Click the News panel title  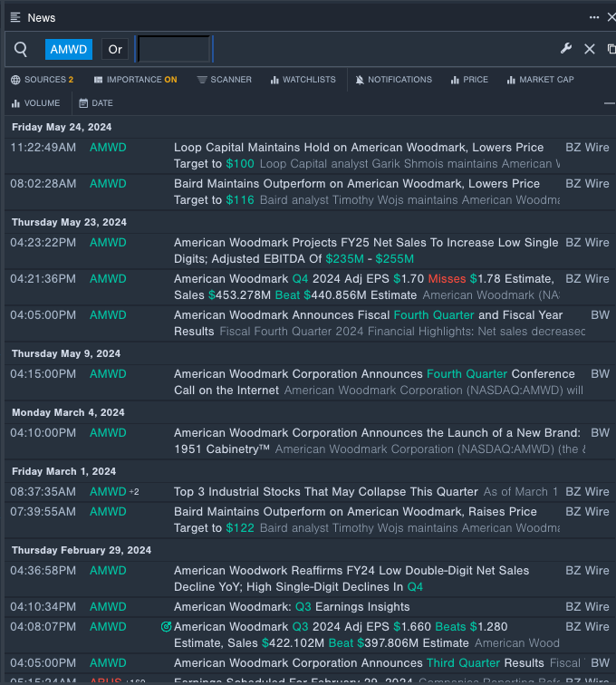[42, 18]
